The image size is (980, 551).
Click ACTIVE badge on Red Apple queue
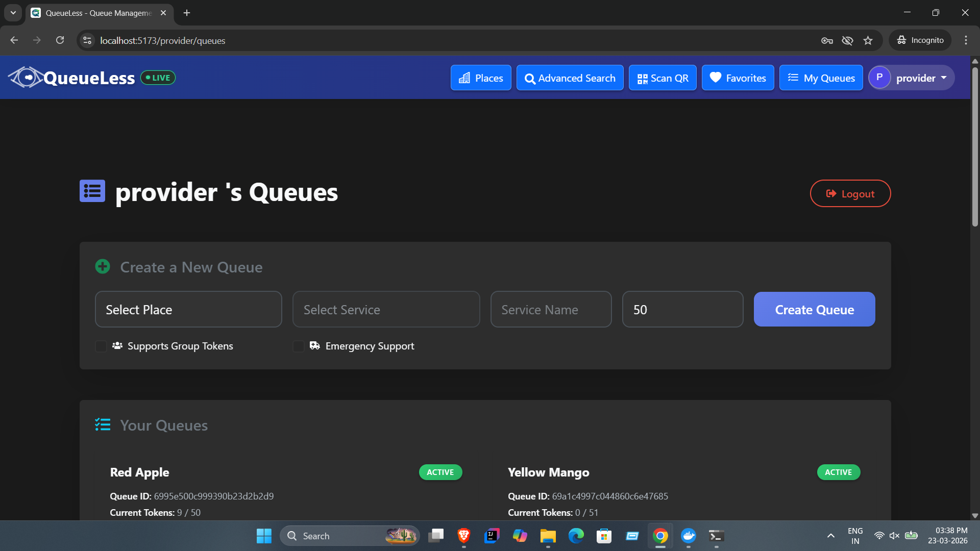[440, 472]
